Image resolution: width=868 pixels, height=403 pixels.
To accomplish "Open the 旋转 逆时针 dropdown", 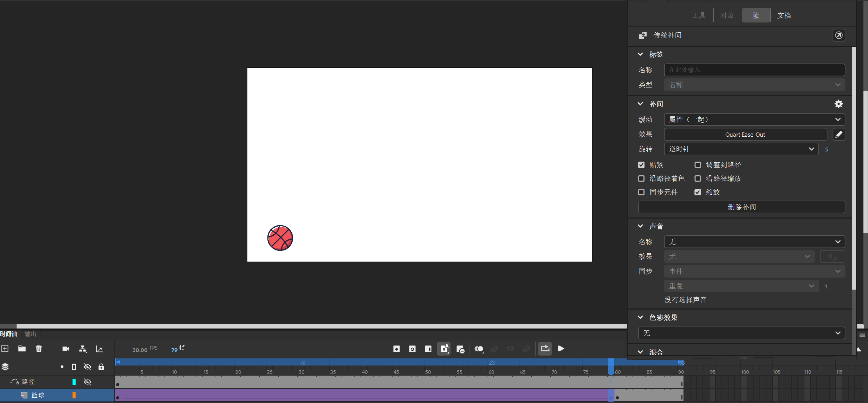I will (741, 149).
